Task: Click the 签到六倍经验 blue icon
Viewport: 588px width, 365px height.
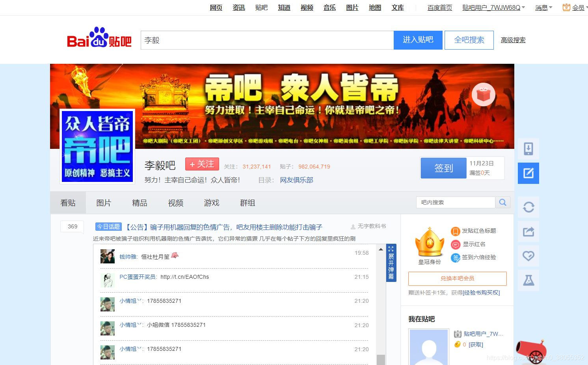Action: [455, 258]
